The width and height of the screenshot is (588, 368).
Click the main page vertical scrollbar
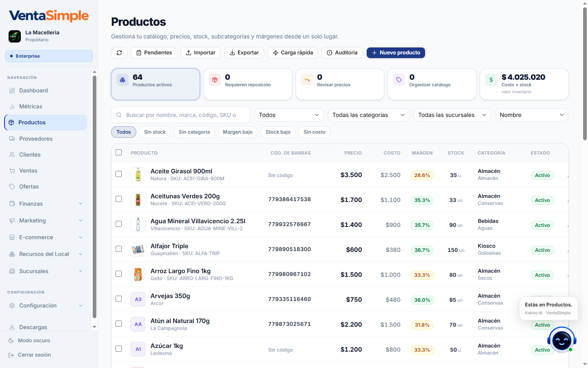tap(585, 74)
